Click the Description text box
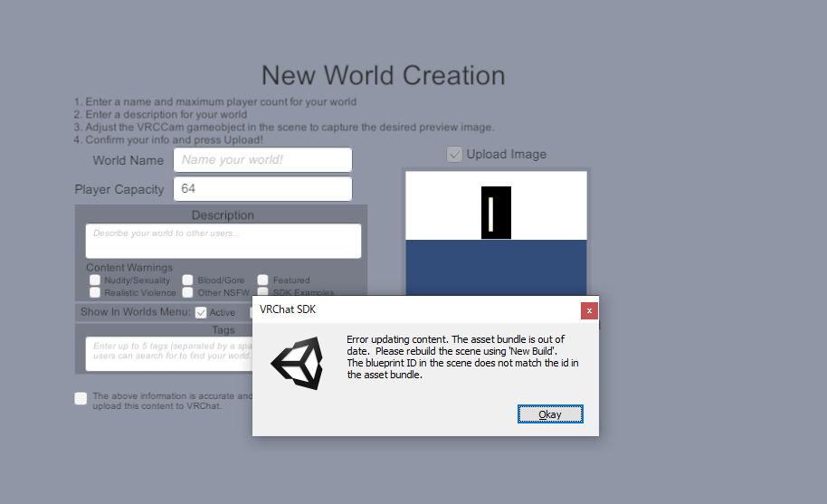 point(223,241)
